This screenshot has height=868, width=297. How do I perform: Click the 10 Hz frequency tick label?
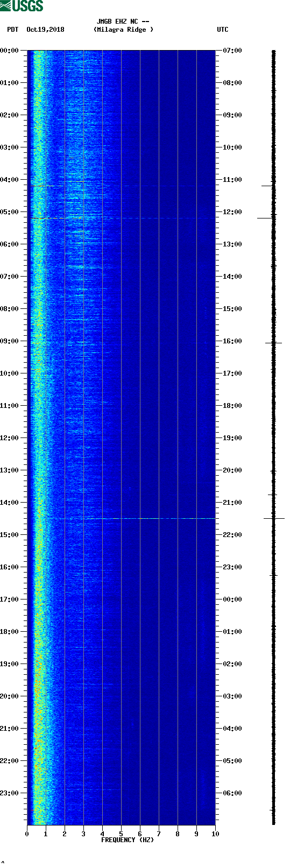pos(215,834)
